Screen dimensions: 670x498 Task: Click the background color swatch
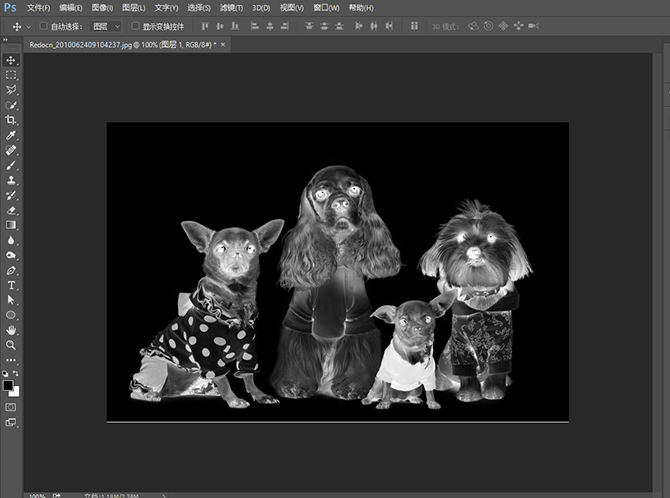click(x=16, y=393)
